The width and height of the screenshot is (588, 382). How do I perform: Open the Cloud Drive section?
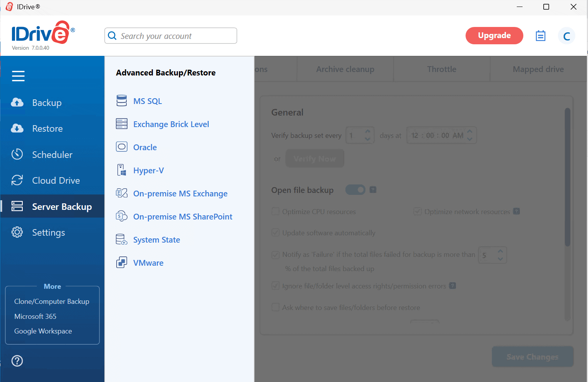point(52,180)
